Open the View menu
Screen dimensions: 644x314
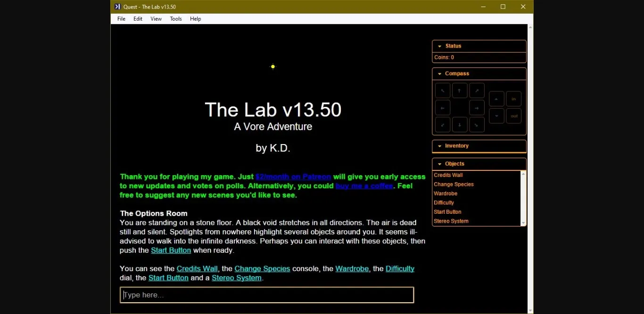tap(156, 19)
